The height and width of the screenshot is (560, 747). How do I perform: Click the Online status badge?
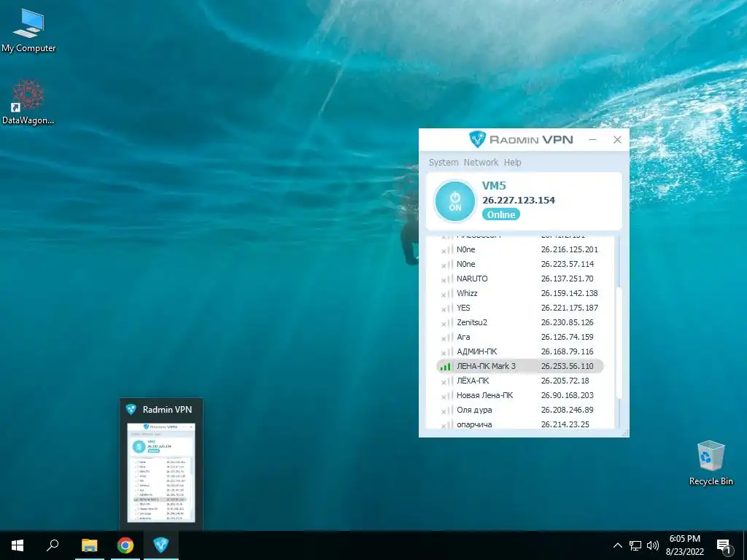[x=500, y=215]
